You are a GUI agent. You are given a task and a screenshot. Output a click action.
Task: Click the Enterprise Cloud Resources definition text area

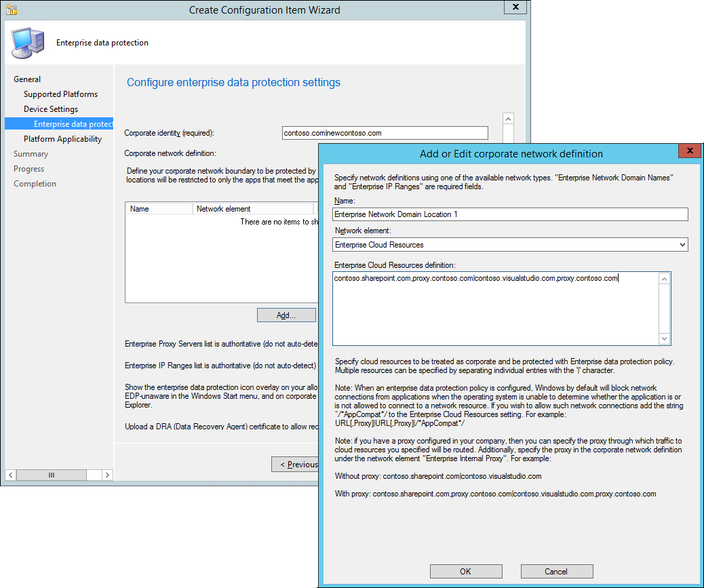coord(496,309)
